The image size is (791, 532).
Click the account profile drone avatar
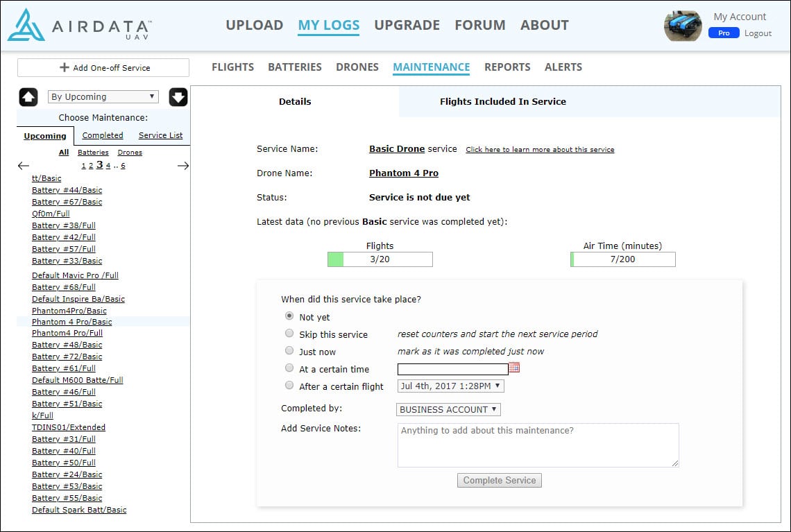click(x=683, y=26)
